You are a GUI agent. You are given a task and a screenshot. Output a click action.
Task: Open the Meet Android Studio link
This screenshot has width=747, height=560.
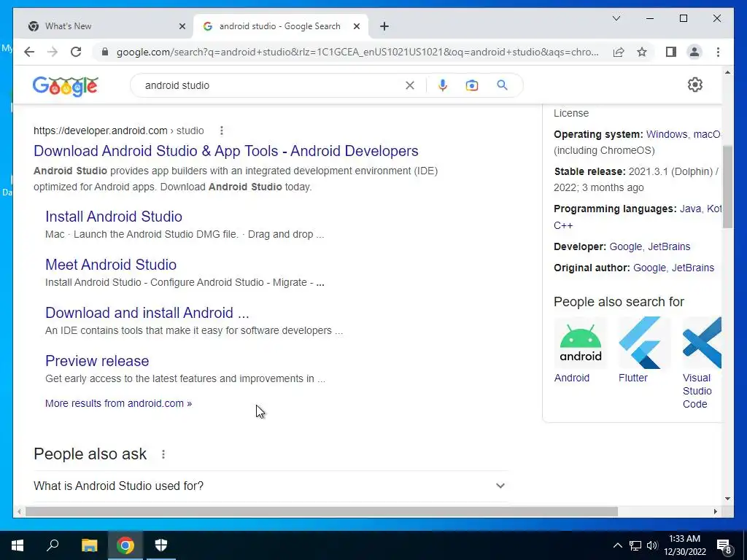pos(111,265)
